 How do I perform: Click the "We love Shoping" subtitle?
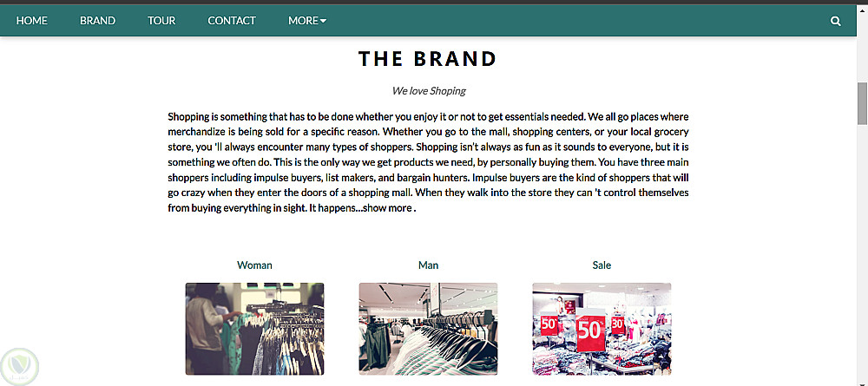tap(428, 90)
